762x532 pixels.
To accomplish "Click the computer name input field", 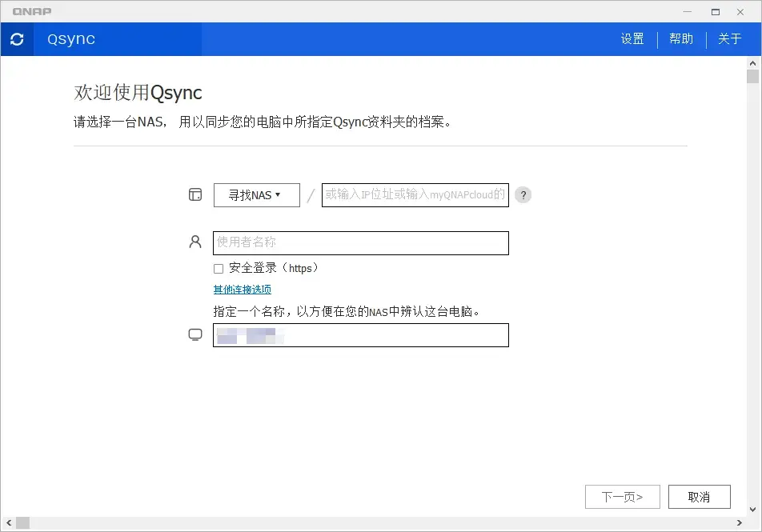I will click(x=360, y=334).
